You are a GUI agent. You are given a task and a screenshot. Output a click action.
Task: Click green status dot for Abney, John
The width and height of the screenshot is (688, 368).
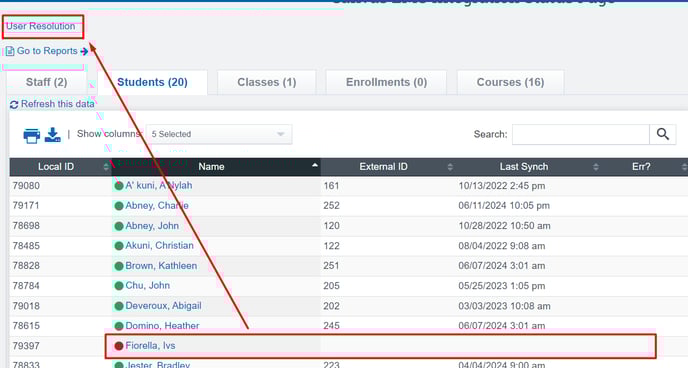(x=119, y=226)
